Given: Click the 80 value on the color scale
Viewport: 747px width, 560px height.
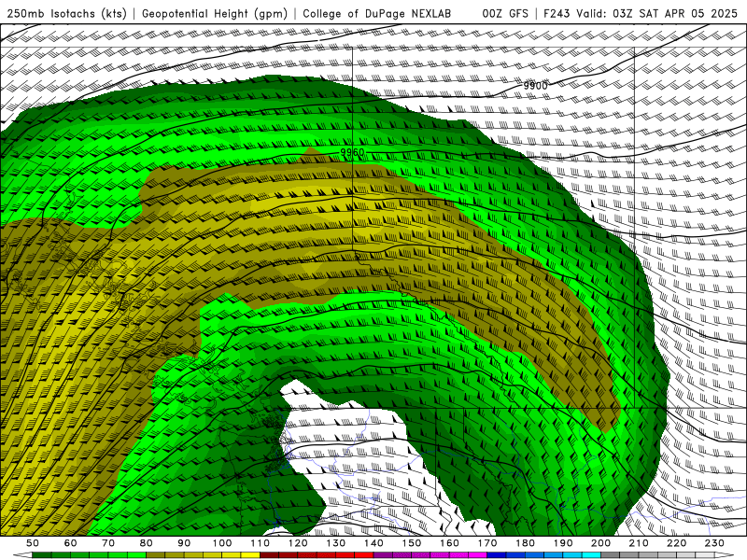Looking at the screenshot, I should pos(147,543).
